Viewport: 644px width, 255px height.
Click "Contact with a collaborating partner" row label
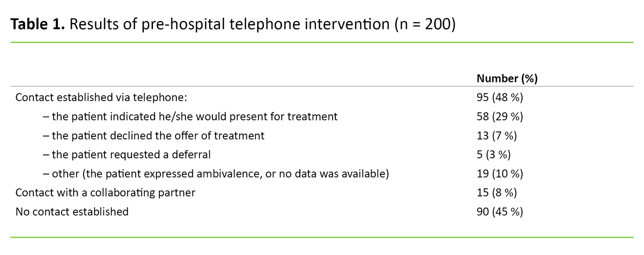(105, 193)
